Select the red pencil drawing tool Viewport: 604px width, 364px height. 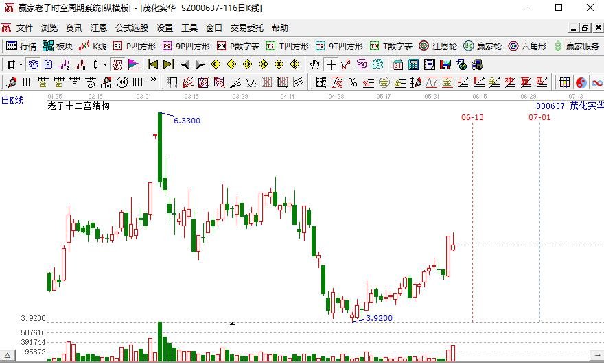[x=11, y=82]
